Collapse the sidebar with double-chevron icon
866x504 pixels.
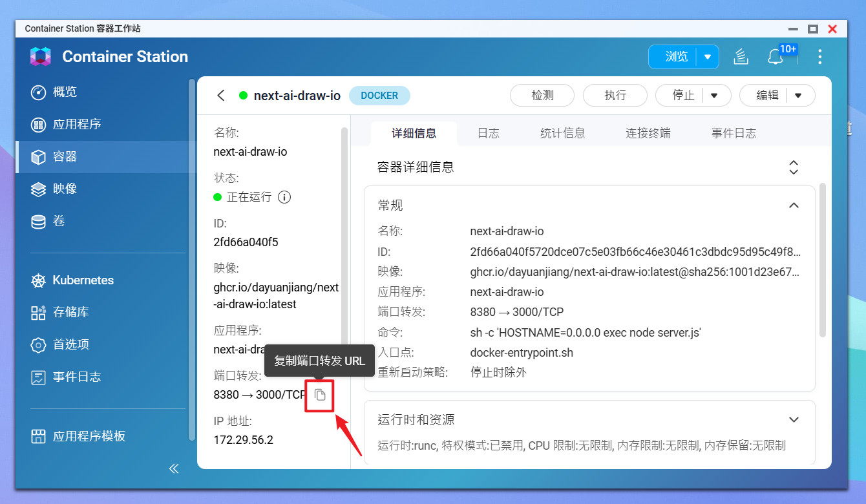174,468
